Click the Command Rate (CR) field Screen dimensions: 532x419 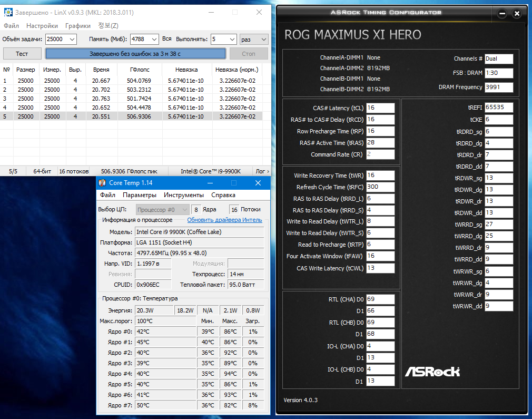point(380,154)
